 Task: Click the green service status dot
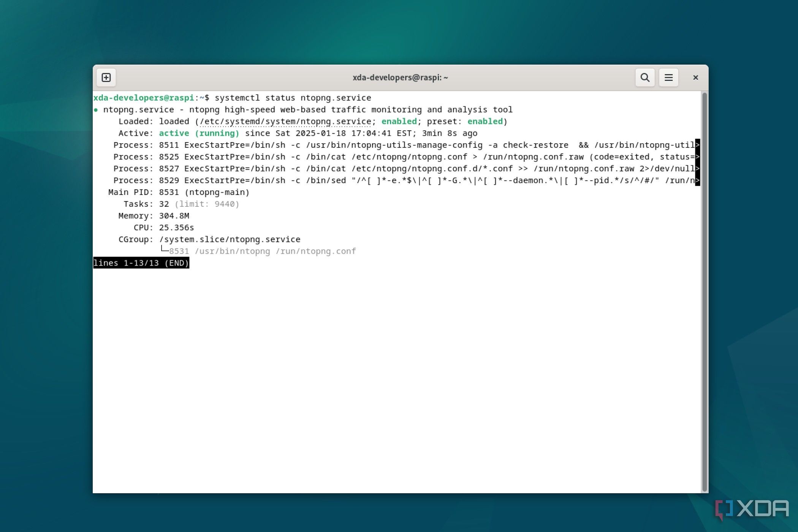click(x=96, y=110)
